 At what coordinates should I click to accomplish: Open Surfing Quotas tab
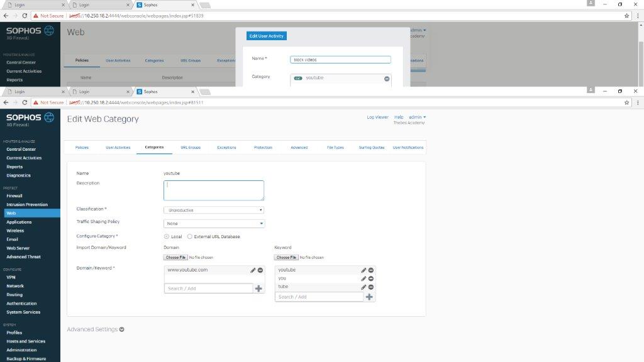(372, 147)
